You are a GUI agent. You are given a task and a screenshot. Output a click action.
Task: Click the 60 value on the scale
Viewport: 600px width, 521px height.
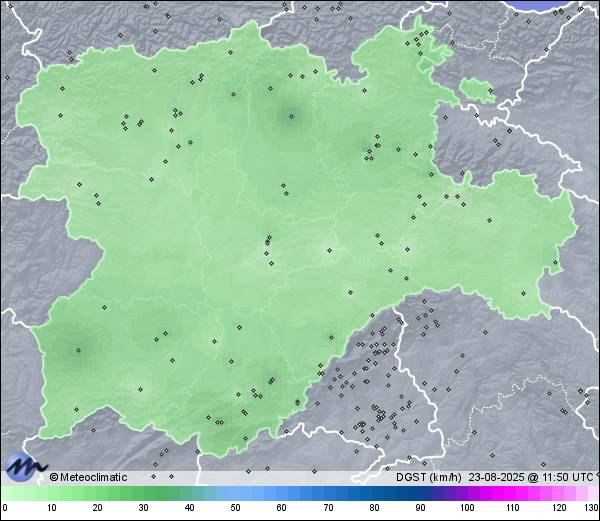[282, 508]
